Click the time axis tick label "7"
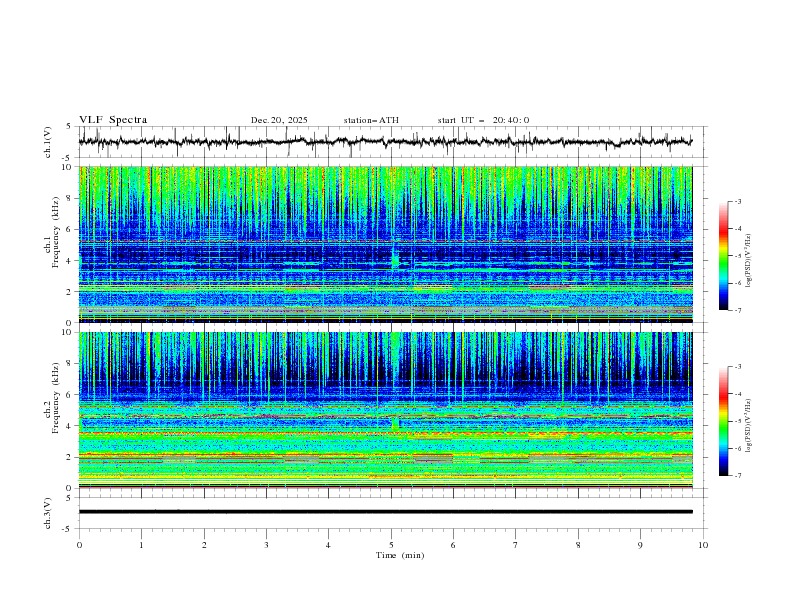The image size is (792, 612). point(516,545)
